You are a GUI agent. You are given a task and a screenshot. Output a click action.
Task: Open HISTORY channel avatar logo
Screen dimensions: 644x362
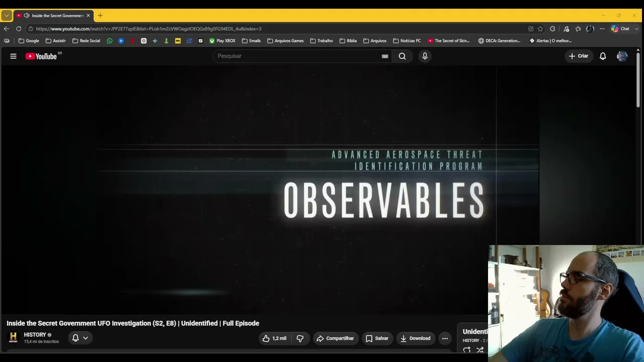pos(13,337)
